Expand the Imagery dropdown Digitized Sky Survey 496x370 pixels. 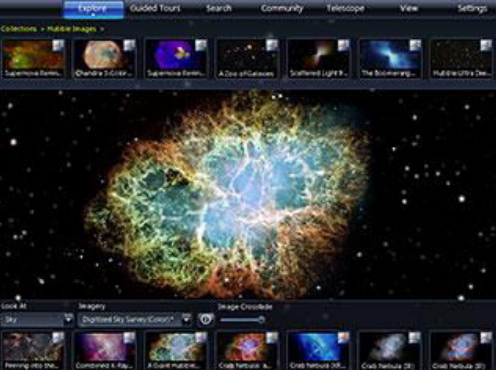[x=135, y=320]
